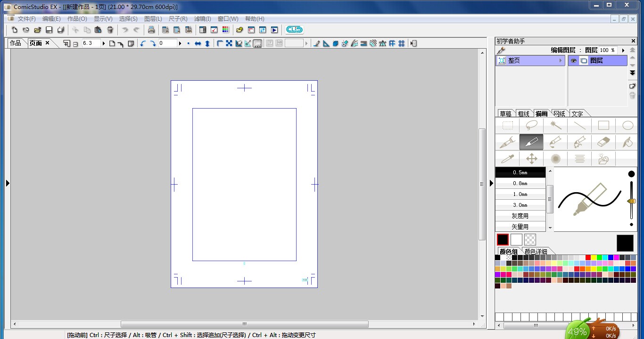Open the zoom value 6.3 dropdown arrow
Screen dimensions: 644x339
point(104,43)
